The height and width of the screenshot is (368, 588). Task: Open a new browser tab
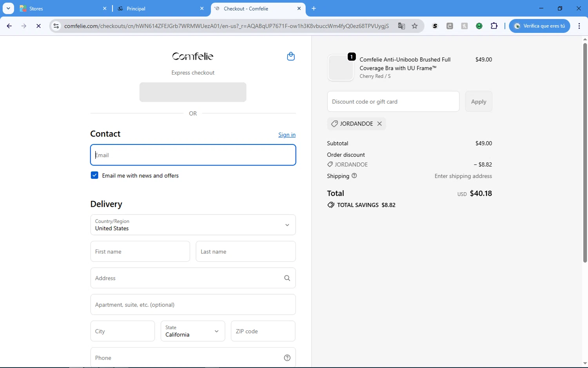(x=314, y=8)
